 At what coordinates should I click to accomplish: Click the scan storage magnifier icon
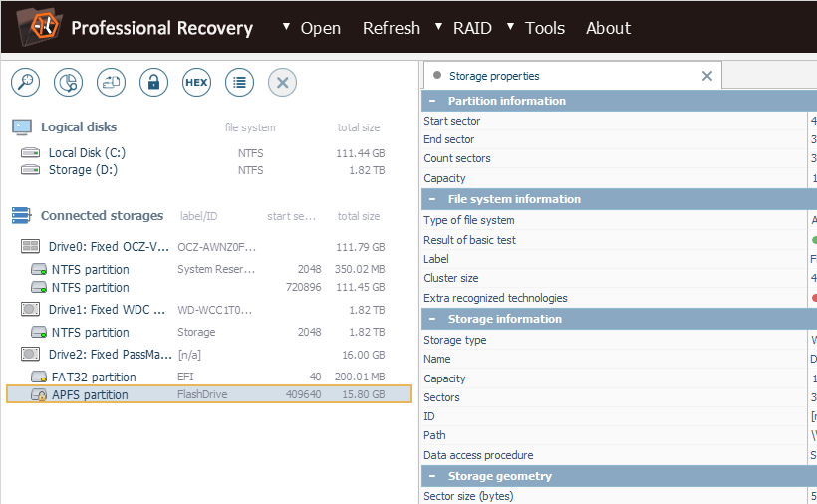[x=26, y=82]
